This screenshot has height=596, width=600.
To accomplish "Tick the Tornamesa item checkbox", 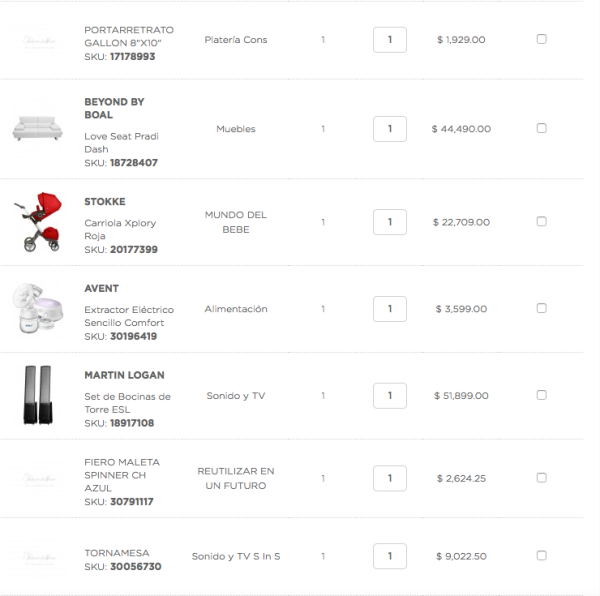I will (x=541, y=555).
